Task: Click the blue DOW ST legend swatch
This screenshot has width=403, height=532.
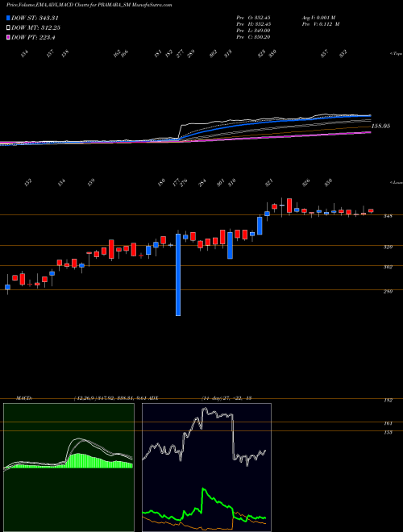Action: [9, 19]
